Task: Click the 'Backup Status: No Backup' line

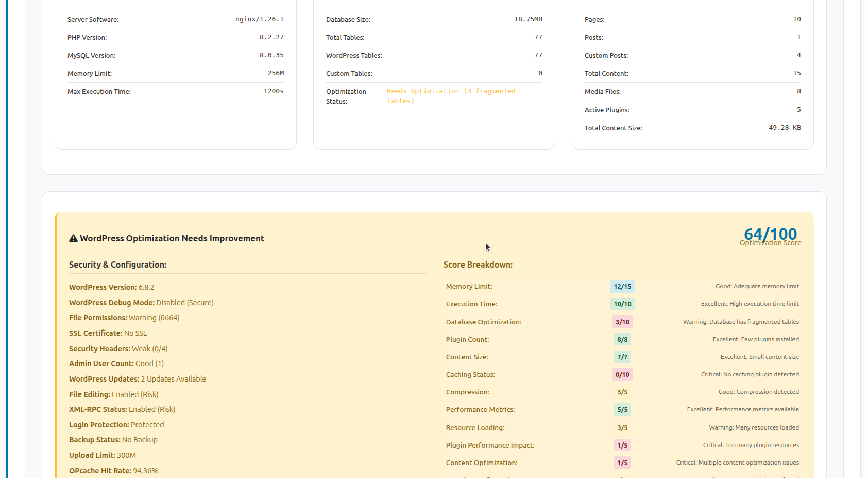Action: tap(113, 440)
